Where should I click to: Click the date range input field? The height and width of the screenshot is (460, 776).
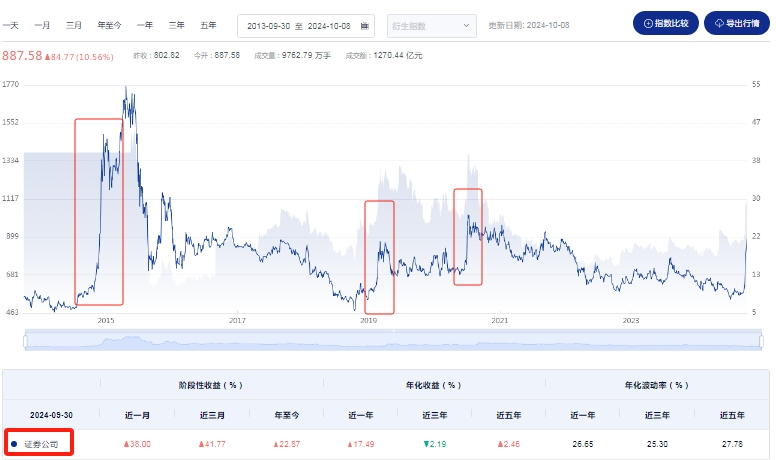(x=306, y=26)
